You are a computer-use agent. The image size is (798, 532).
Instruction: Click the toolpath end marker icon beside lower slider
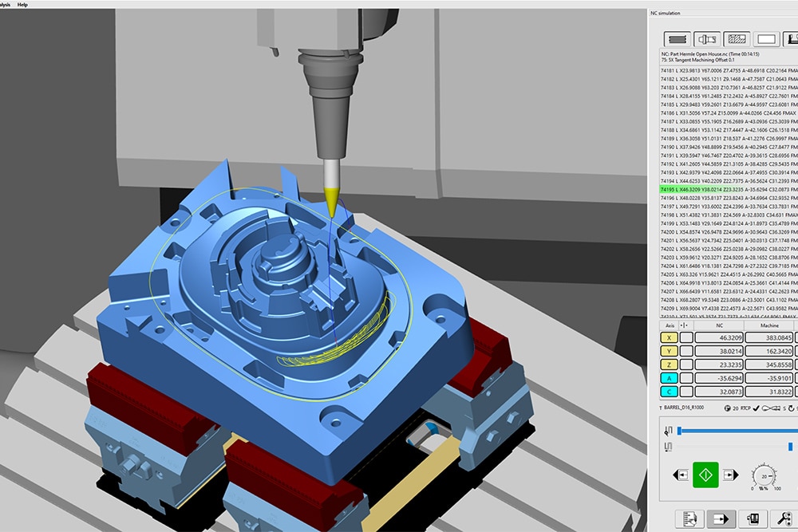pyautogui.click(x=668, y=447)
